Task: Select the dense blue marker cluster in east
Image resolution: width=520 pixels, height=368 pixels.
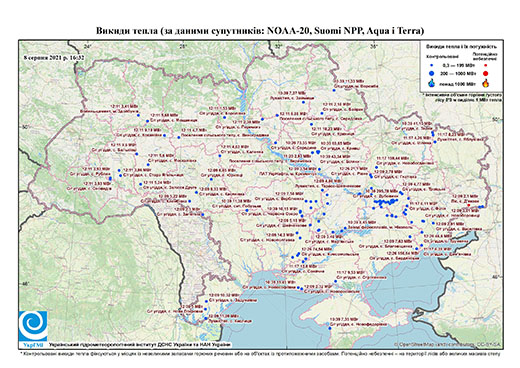Action: (x=386, y=201)
